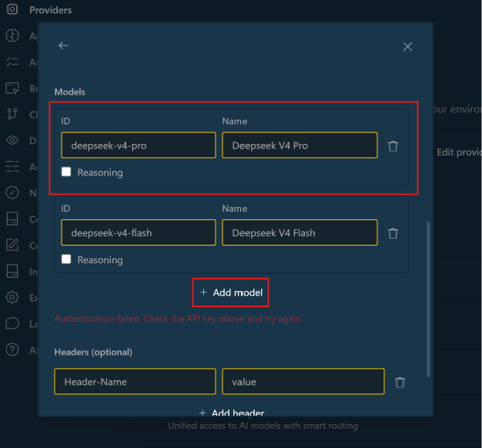Click the Add model button
This screenshot has height=448, width=482.
231,293
